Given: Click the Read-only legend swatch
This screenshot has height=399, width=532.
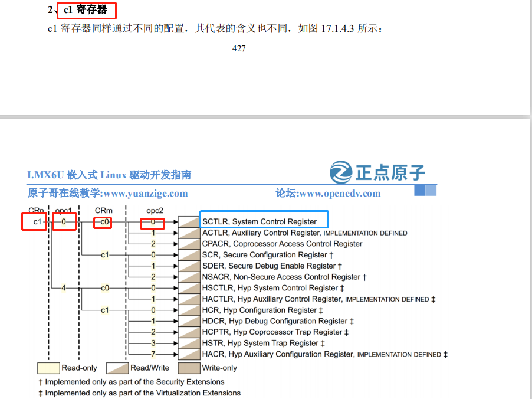Looking at the screenshot, I should tap(48, 368).
